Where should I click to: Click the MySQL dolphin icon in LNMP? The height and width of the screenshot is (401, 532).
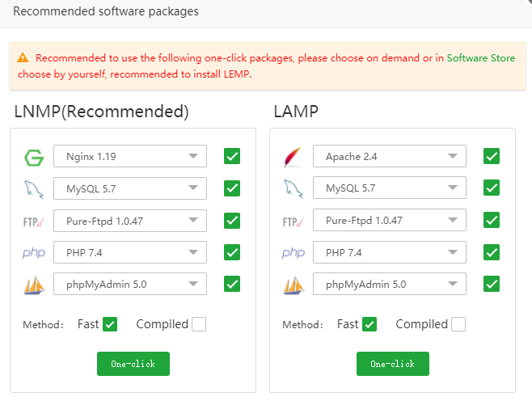[33, 188]
